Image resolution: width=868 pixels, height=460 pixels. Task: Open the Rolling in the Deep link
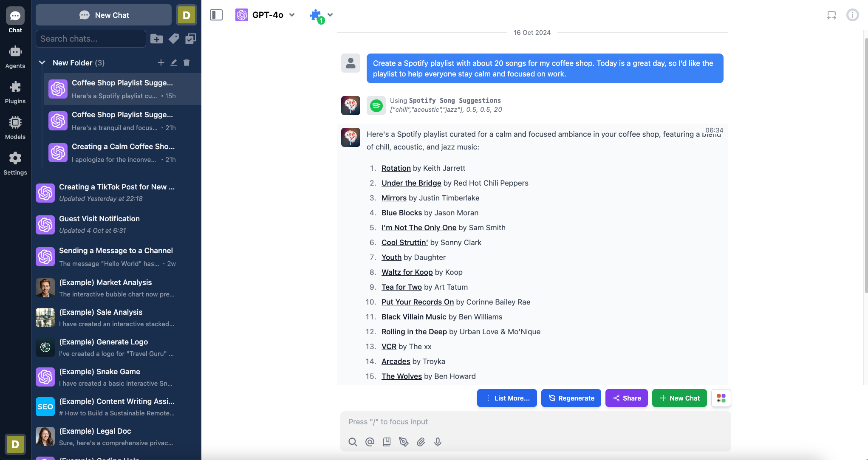point(414,332)
